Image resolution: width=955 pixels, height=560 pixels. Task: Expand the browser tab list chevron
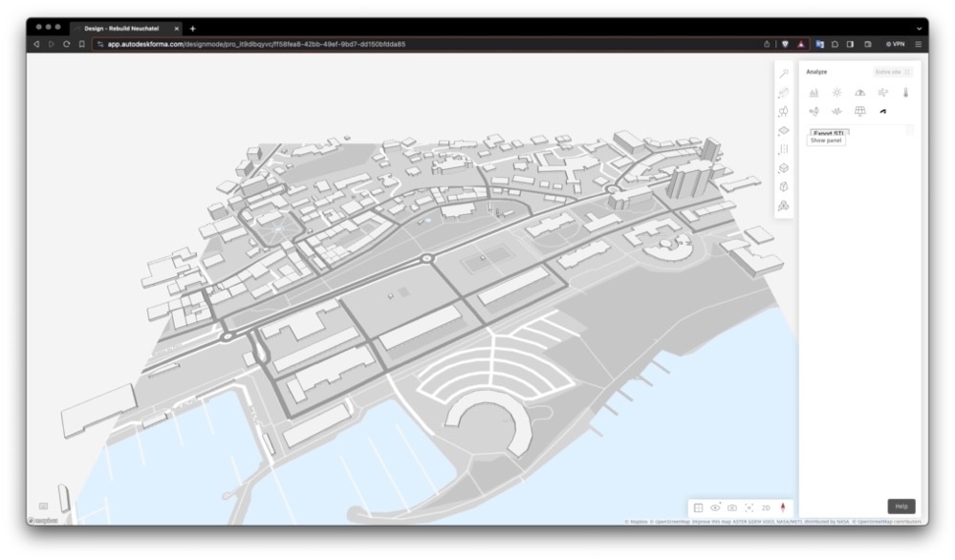pyautogui.click(x=919, y=28)
